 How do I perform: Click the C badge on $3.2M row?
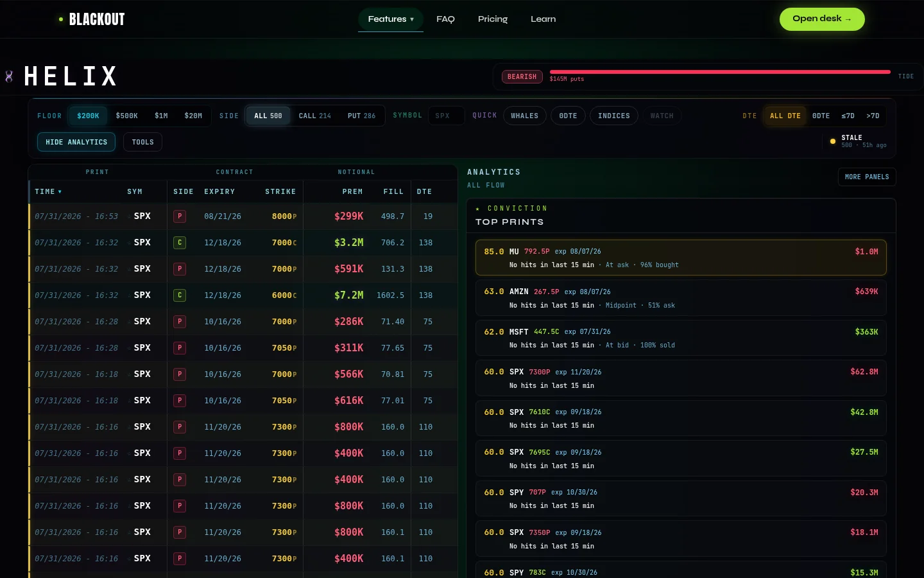[x=180, y=243]
